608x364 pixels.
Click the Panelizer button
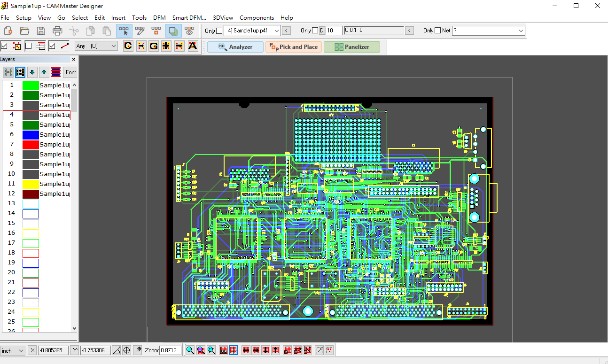click(351, 47)
